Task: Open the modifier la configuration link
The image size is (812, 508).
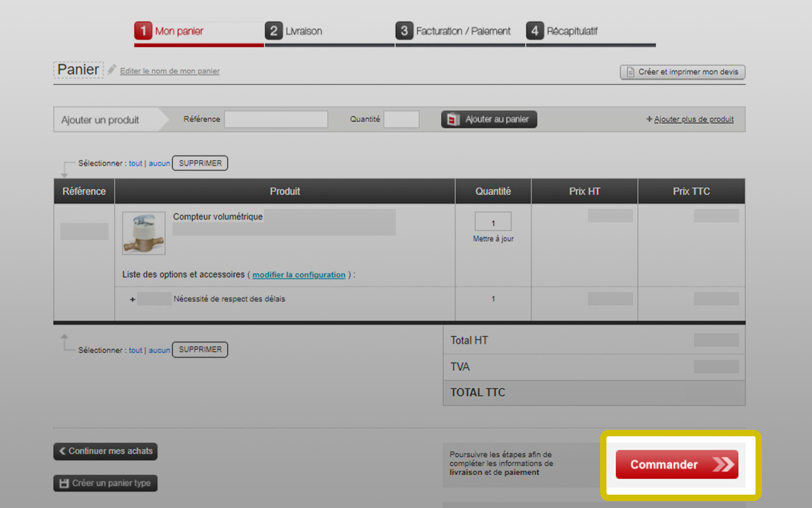Action: pos(299,275)
